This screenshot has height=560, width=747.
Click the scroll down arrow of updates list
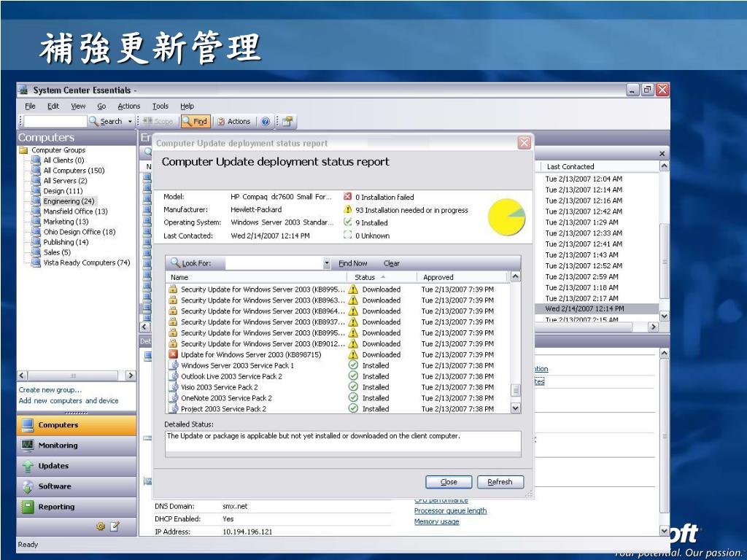tap(516, 408)
